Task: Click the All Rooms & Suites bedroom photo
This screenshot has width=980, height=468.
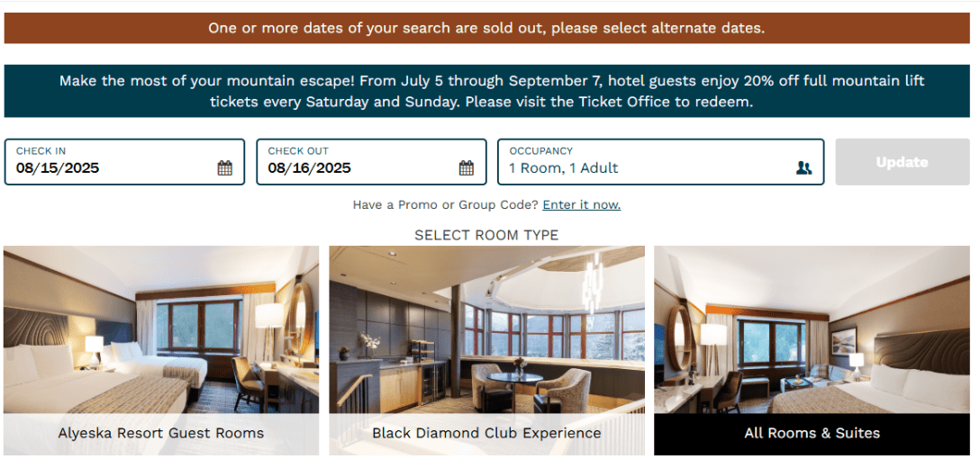Action: point(812,329)
